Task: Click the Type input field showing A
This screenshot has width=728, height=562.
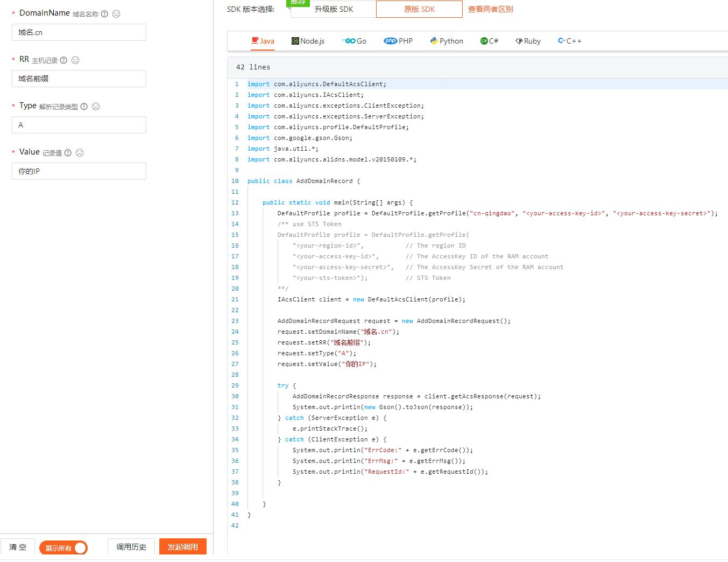Action: pyautogui.click(x=79, y=125)
